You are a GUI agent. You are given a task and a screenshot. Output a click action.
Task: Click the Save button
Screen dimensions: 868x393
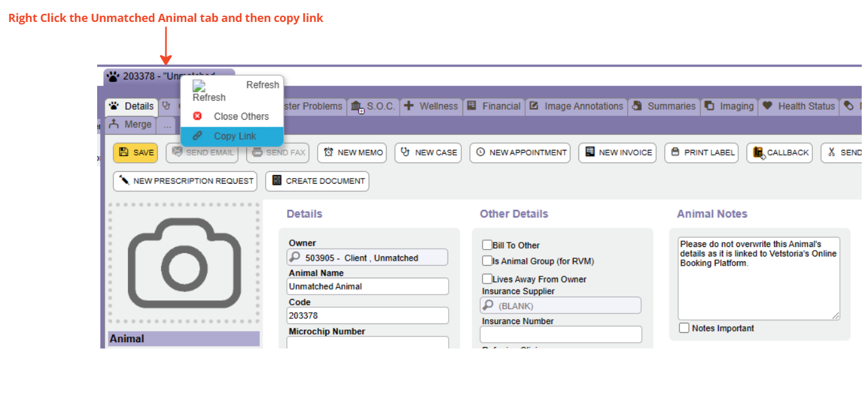coord(135,152)
